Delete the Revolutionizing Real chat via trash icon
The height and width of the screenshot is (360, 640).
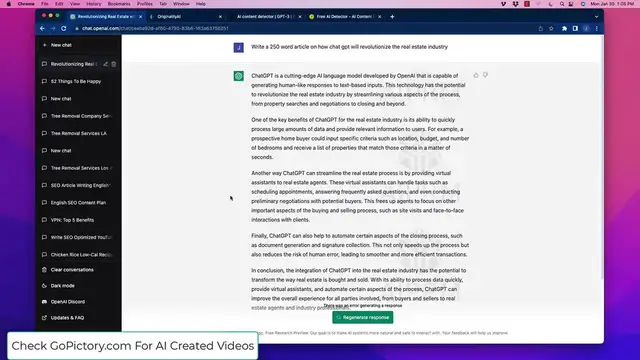click(114, 64)
